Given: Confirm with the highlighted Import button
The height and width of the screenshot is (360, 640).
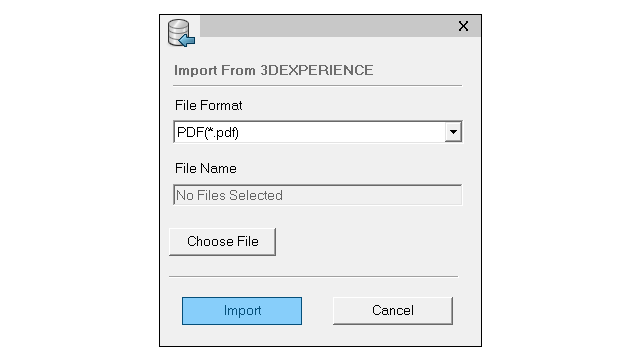Looking at the screenshot, I should click(x=242, y=311).
